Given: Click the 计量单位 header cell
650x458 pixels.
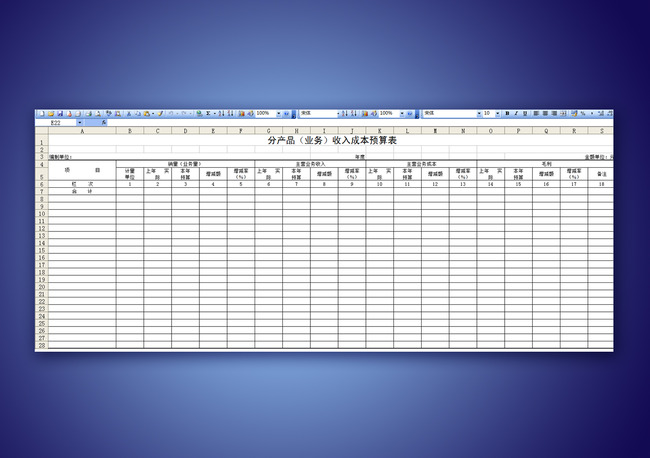Looking at the screenshot, I should (x=130, y=174).
